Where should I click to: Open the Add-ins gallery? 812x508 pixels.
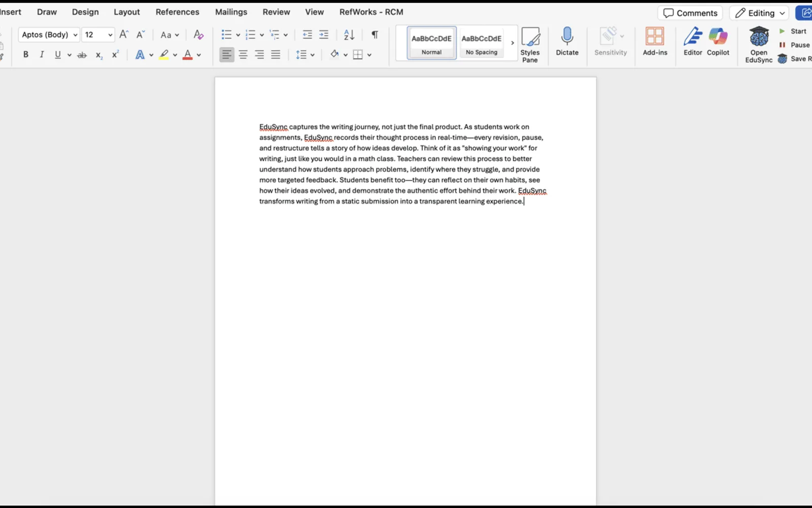[x=655, y=42]
